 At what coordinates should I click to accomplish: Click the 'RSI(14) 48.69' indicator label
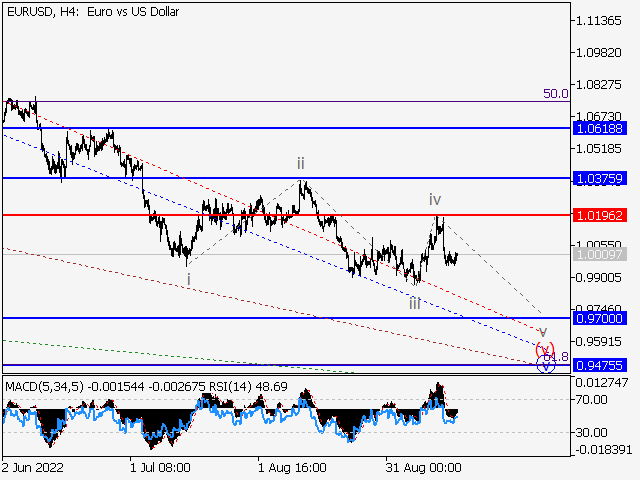[x=248, y=387]
